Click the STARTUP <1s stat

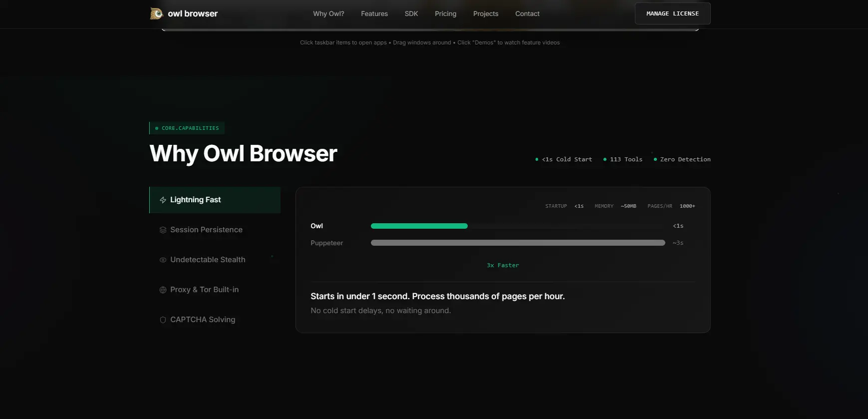(x=565, y=206)
